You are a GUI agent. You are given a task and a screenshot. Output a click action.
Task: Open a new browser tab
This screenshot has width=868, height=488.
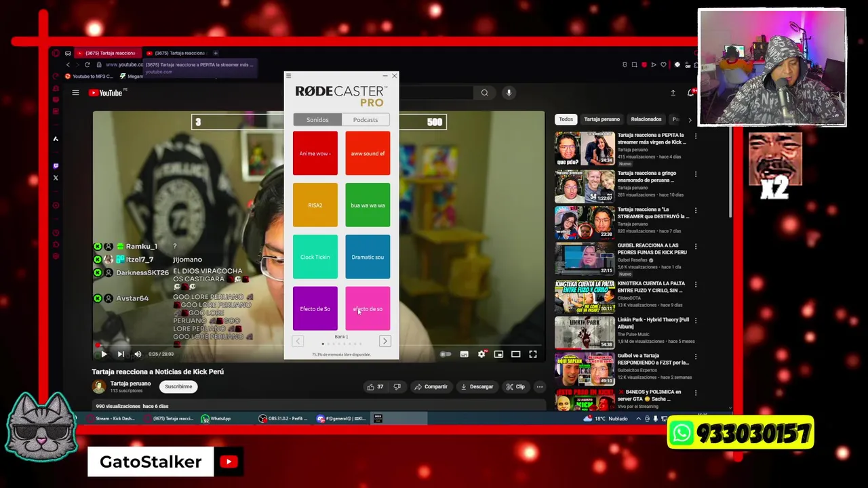coord(216,53)
